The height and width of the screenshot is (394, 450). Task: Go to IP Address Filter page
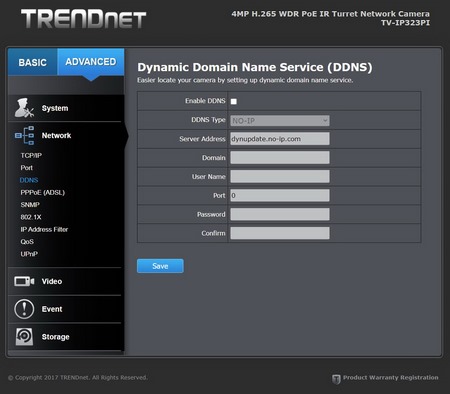[44, 229]
